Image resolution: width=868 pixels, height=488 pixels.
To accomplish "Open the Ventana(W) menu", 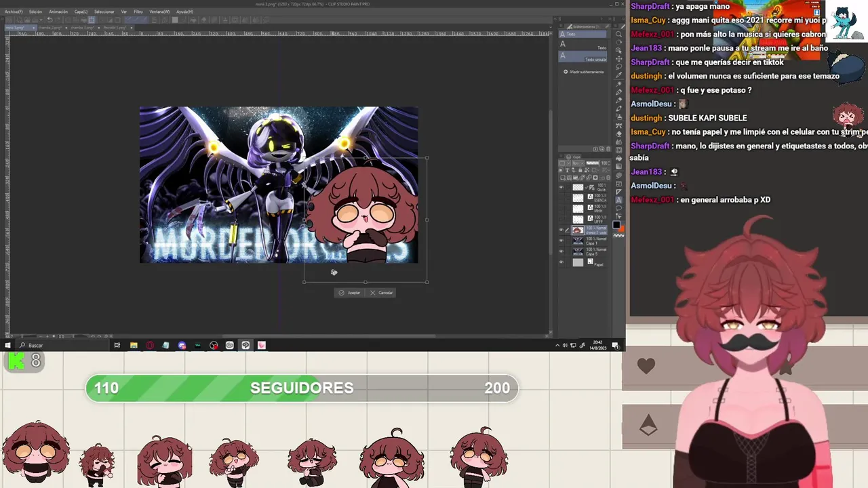I will point(159,12).
